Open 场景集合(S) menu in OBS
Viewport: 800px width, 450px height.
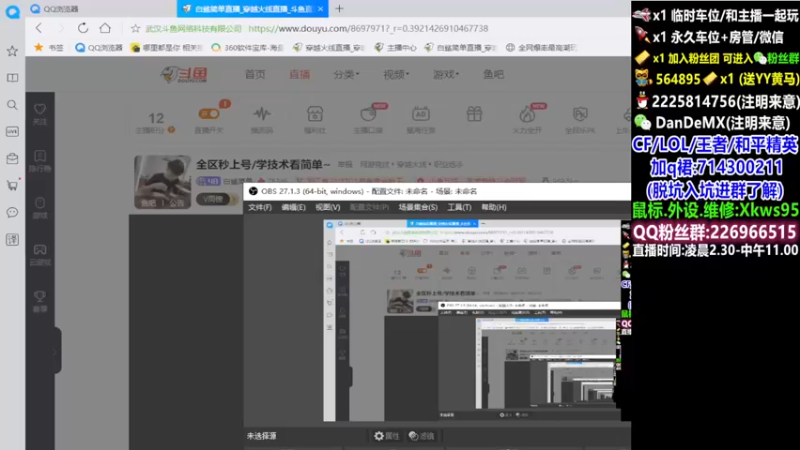418,207
